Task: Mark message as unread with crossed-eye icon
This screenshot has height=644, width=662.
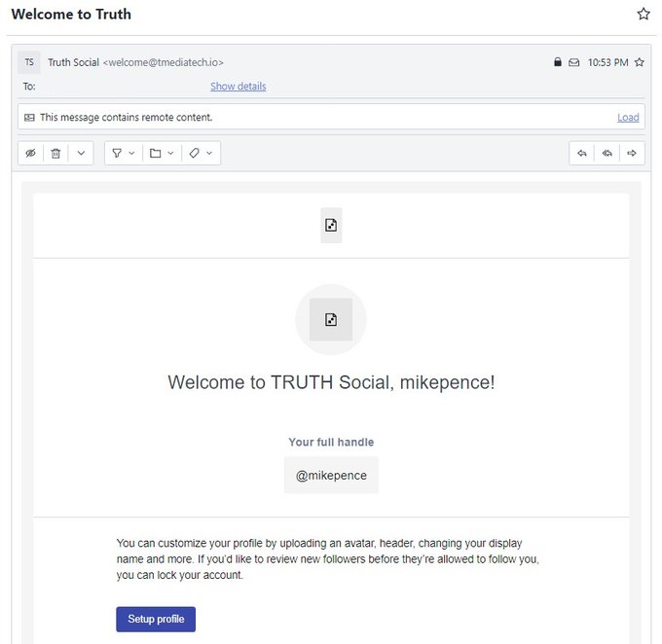Action: tap(30, 153)
